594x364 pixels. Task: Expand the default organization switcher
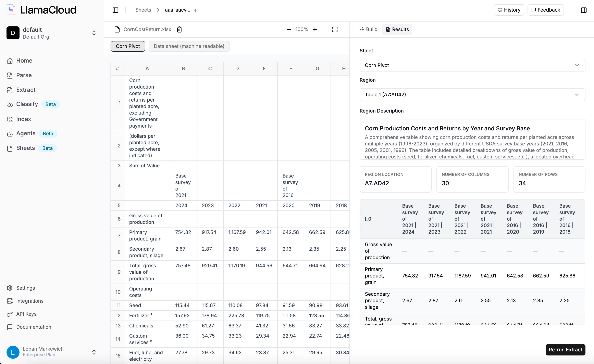(x=94, y=33)
